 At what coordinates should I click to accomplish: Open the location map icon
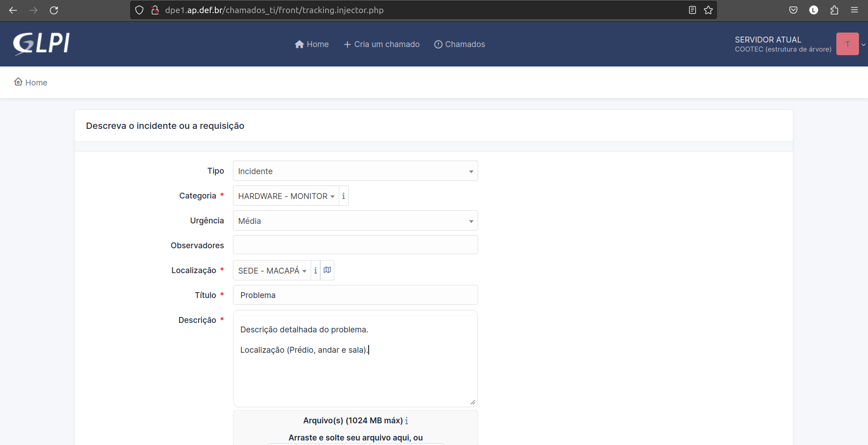tap(327, 270)
